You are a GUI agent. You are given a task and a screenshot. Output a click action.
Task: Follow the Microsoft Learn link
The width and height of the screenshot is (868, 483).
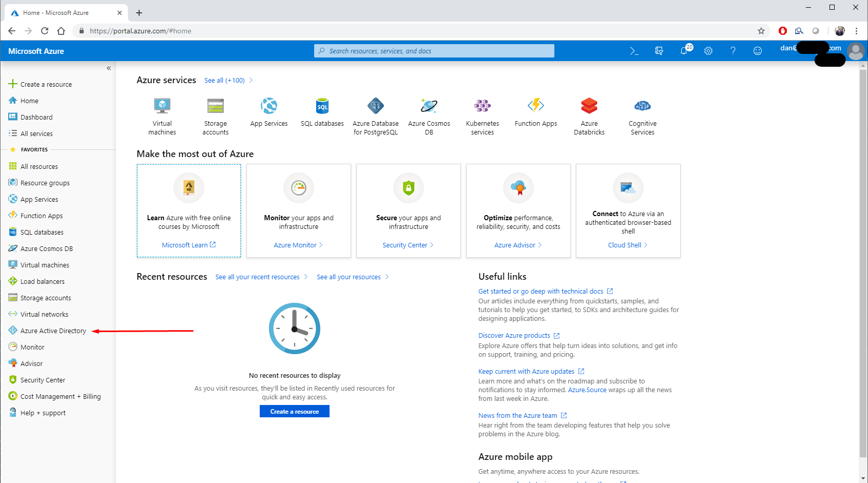point(188,245)
